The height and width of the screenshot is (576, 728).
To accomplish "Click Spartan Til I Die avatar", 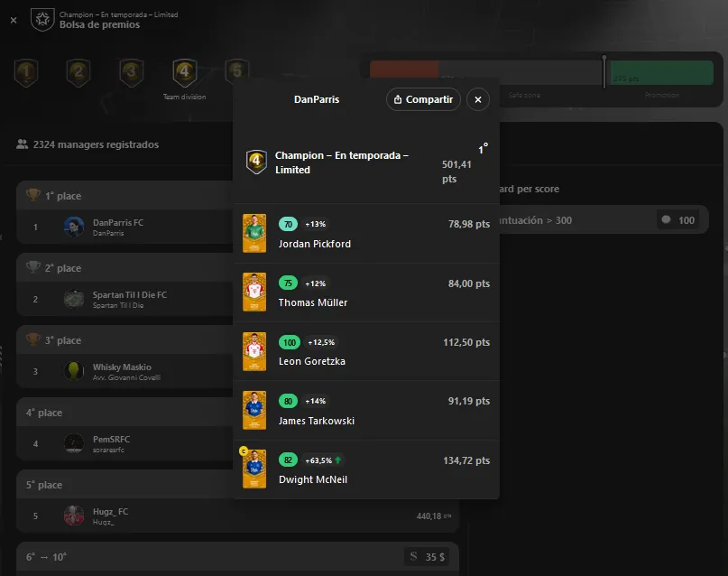I will click(74, 299).
